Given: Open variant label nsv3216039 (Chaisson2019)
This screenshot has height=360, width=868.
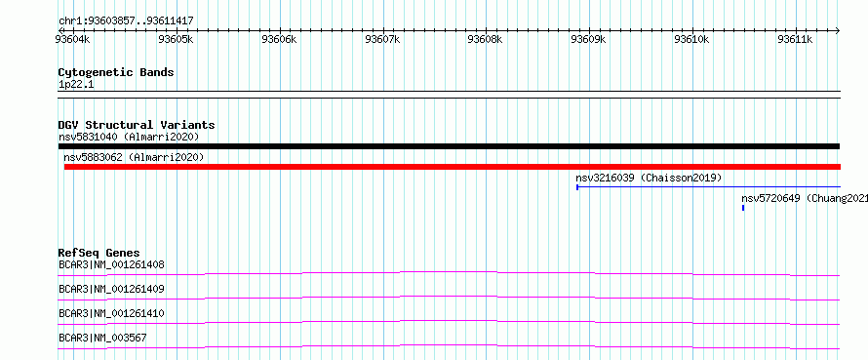Looking at the screenshot, I should click(x=649, y=178).
